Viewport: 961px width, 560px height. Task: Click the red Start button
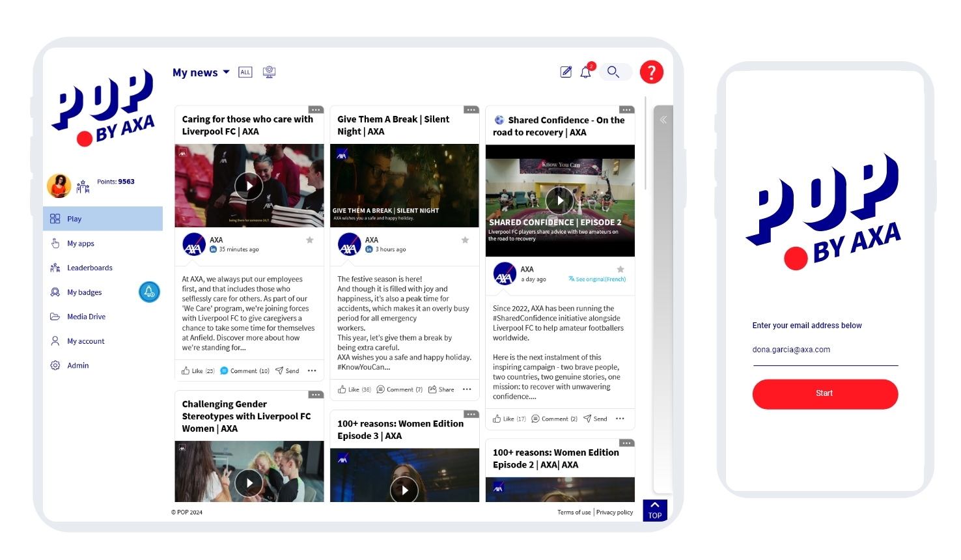click(x=825, y=394)
